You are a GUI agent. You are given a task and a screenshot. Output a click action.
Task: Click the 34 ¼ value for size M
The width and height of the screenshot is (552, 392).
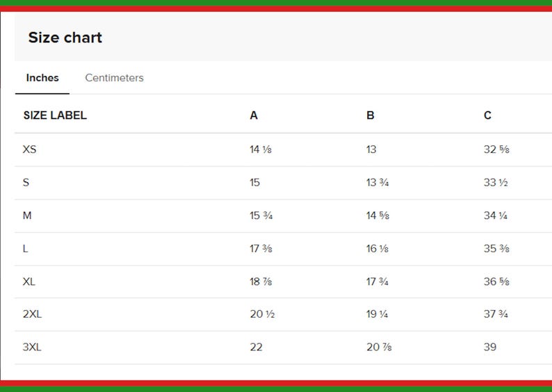tap(496, 215)
